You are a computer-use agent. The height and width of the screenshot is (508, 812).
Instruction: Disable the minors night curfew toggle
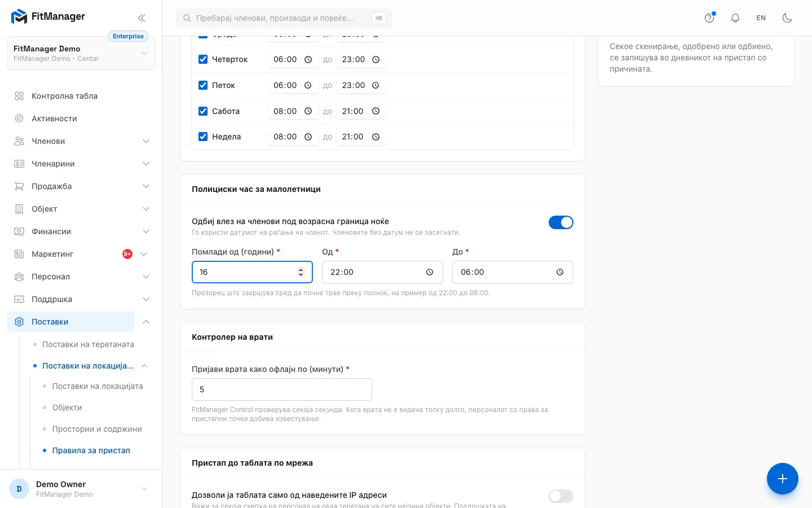(x=561, y=222)
